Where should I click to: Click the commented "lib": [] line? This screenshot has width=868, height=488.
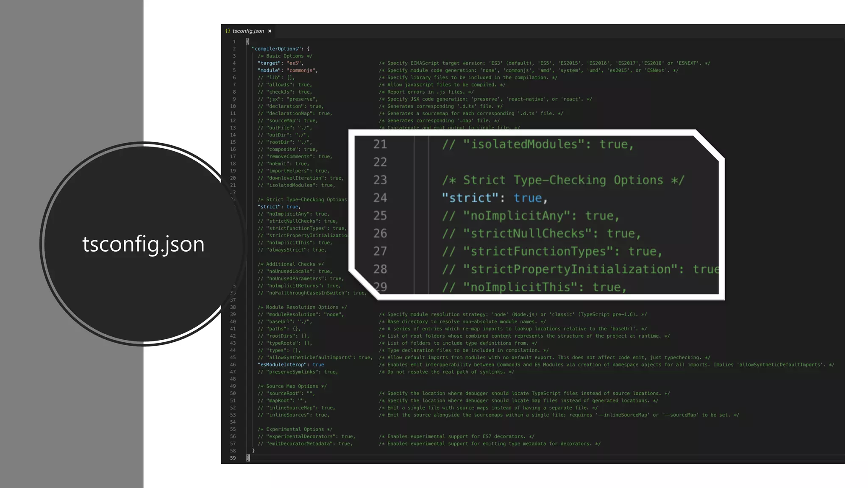276,78
